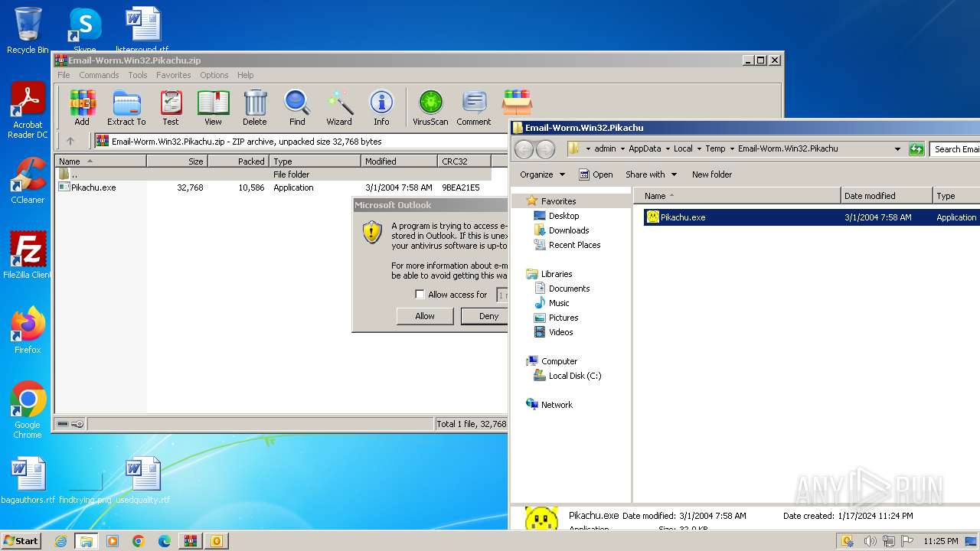The height and width of the screenshot is (551, 980).
Task: Select Pikachu.exe in Explorer file list
Action: point(812,217)
